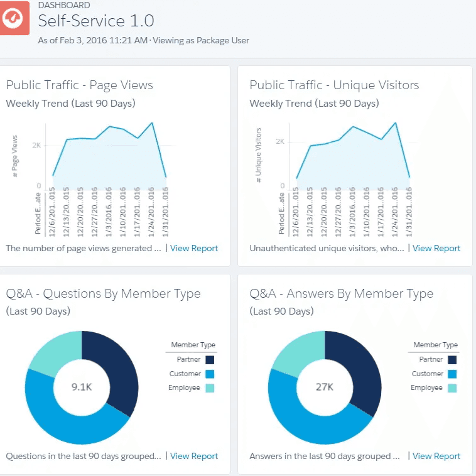Viewport: 476px width, 476px height.
Task: Click the dashboard gauge icon in the header
Action: tap(14, 18)
